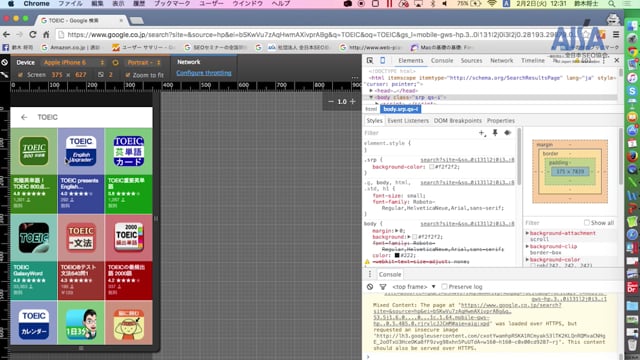Open the console filter funnel icon
This screenshot has width=640, height=360.
coord(382,287)
